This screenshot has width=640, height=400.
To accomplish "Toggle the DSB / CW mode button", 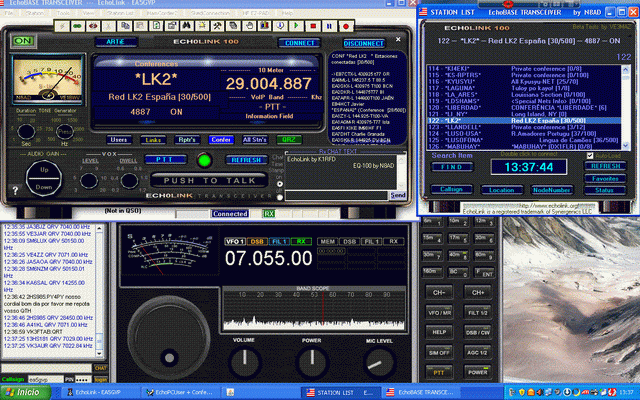I will pyautogui.click(x=478, y=332).
